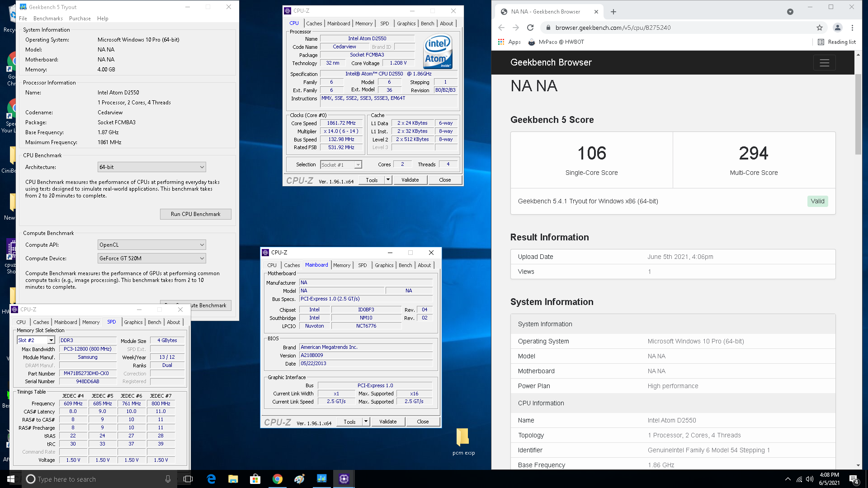Switch to Geekbench in the taskbar
Screen dimensions: 868x488
click(322, 479)
